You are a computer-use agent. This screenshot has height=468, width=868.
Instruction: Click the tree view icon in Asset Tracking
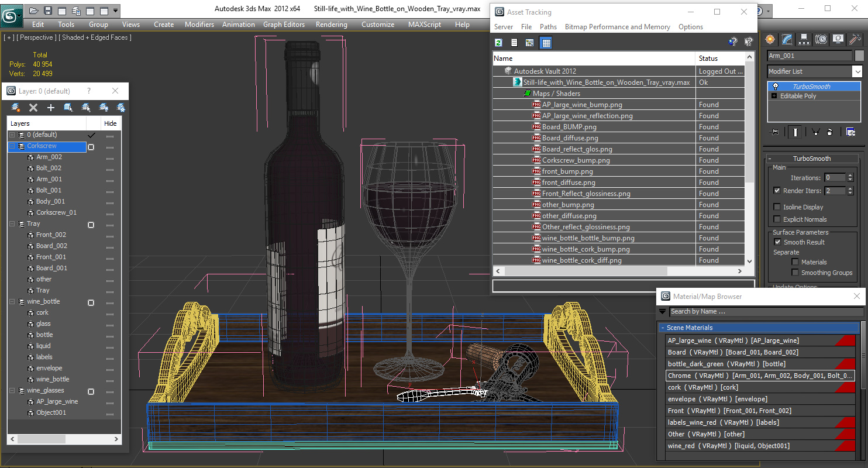(530, 43)
